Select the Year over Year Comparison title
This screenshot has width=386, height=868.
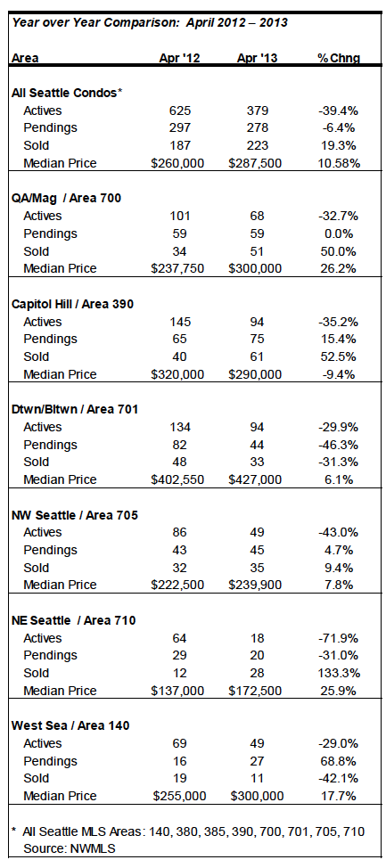click(150, 22)
